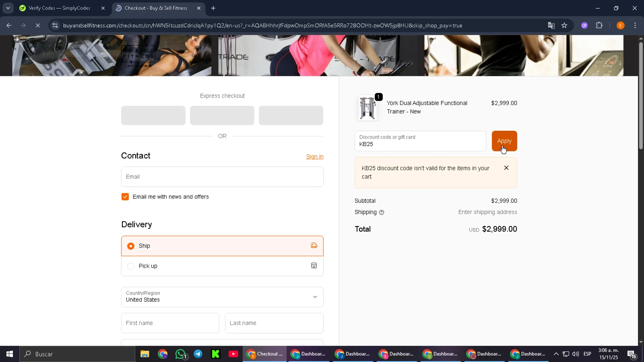Focus the First name field
Screen dimensions: 644x362
(x=170, y=323)
